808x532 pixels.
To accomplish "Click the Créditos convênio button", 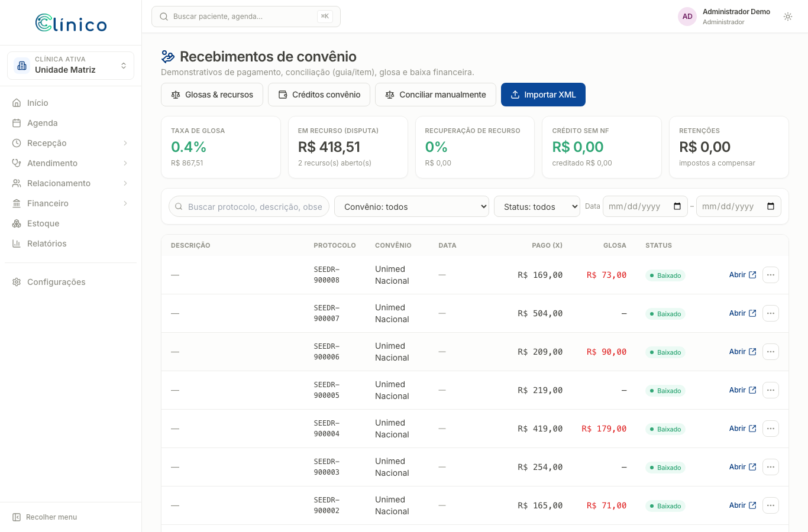I will coord(319,95).
